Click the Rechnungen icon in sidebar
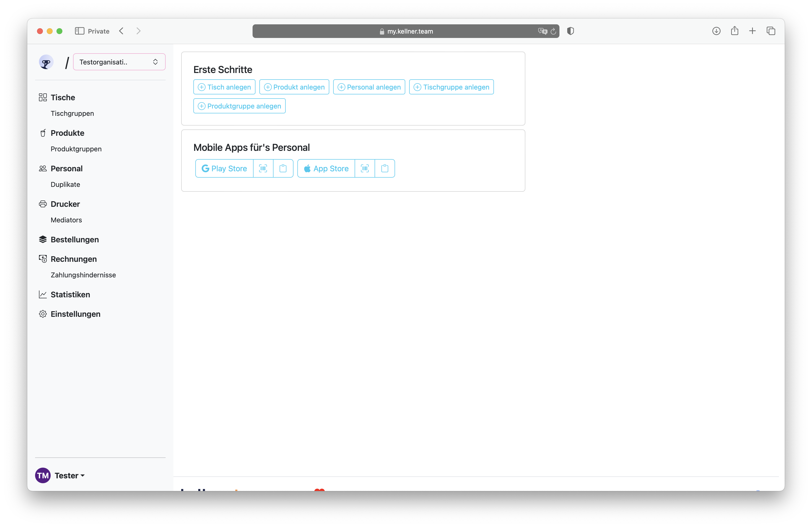812x527 pixels. coord(43,258)
